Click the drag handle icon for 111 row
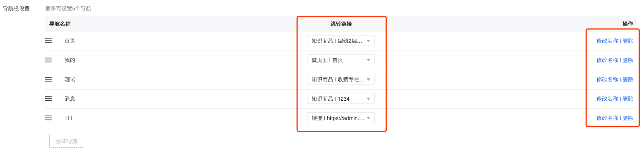 point(48,118)
